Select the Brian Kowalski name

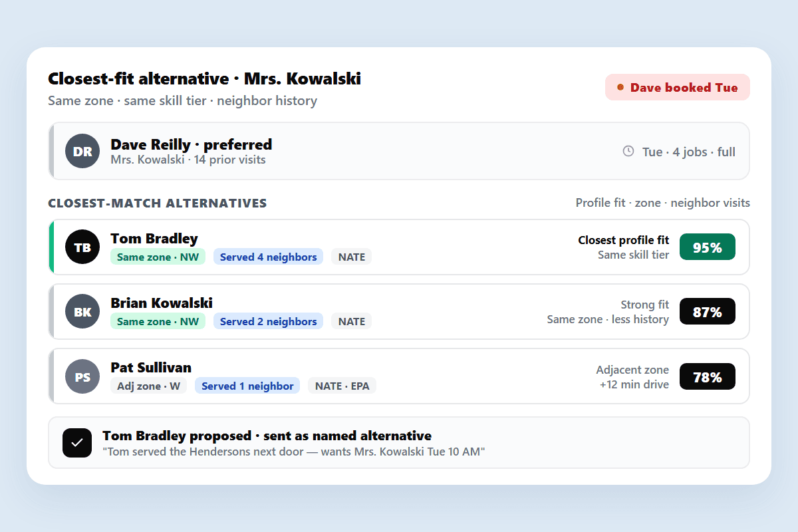[x=162, y=303]
